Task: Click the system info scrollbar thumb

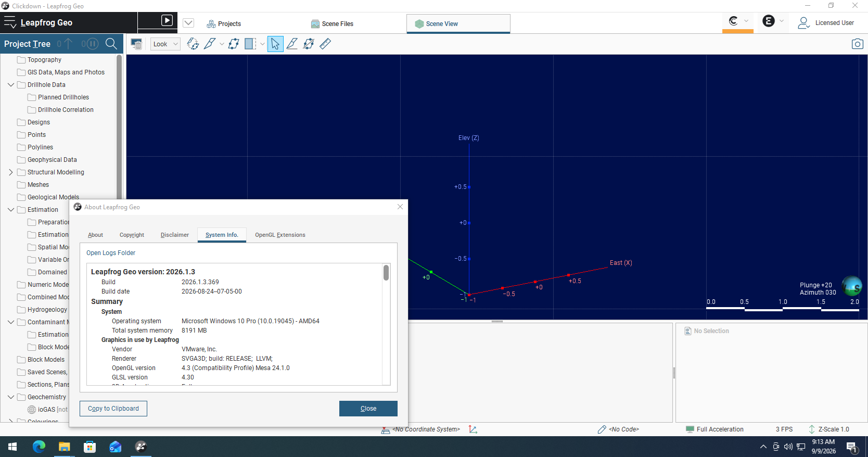Action: point(386,273)
